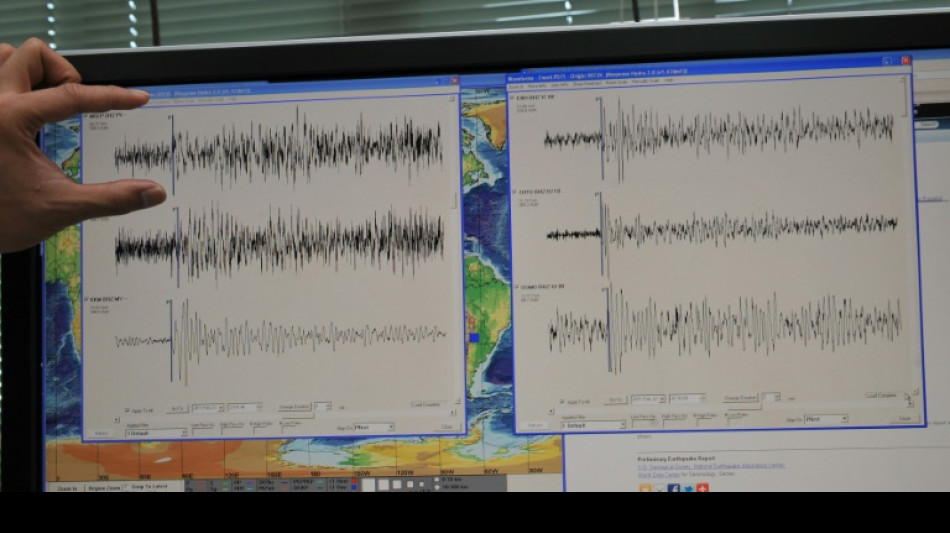Close the left waveform window

455,81
